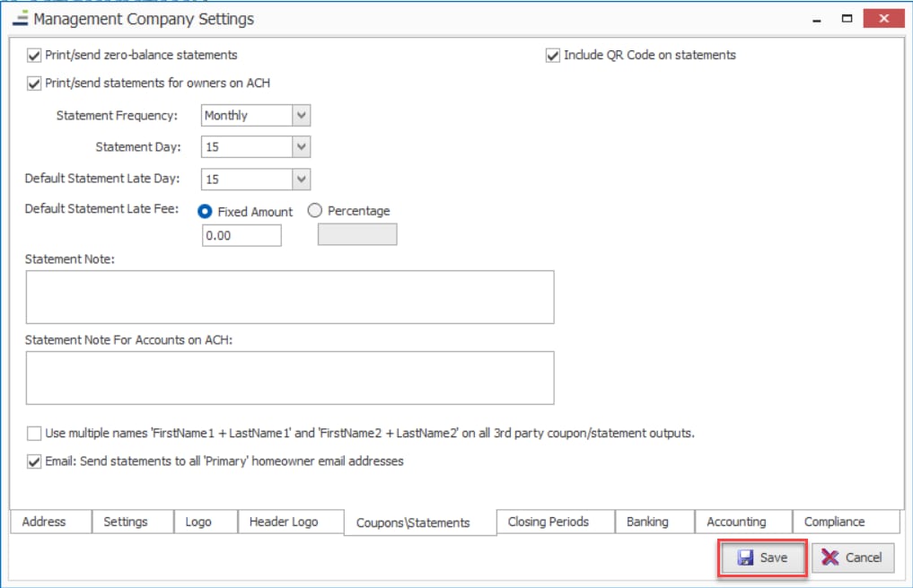The height and width of the screenshot is (588, 913).
Task: Open the Settings tab
Action: pyautogui.click(x=133, y=522)
